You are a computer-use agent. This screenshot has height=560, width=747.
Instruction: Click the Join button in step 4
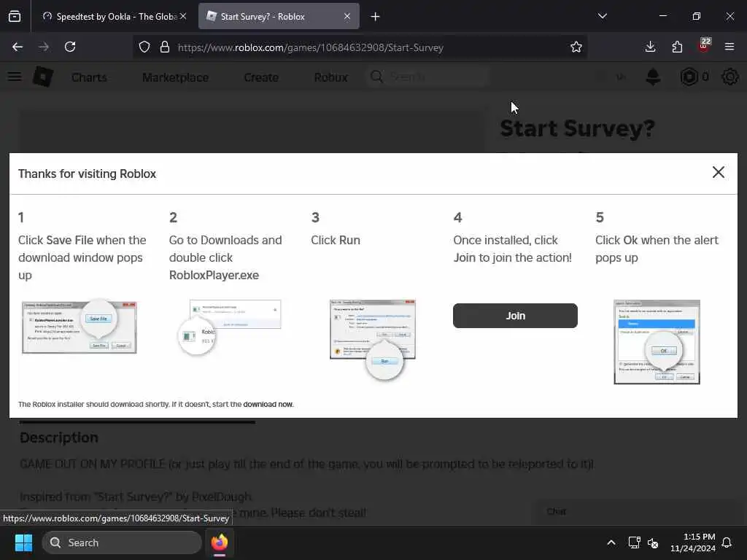click(x=515, y=316)
